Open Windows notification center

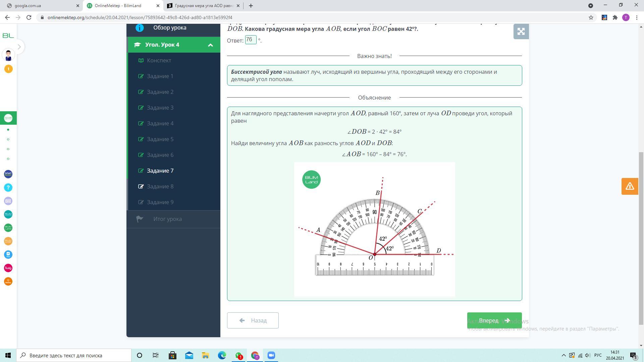tap(634, 355)
